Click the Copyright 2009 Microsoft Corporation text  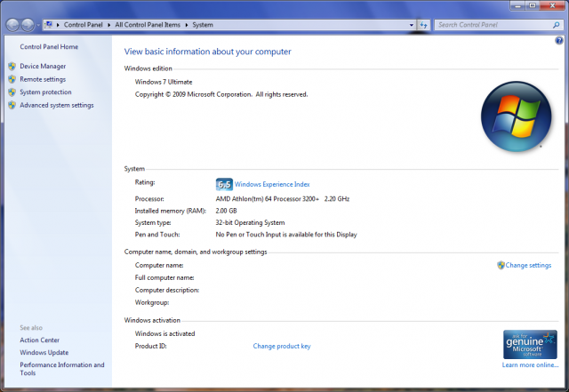(221, 94)
